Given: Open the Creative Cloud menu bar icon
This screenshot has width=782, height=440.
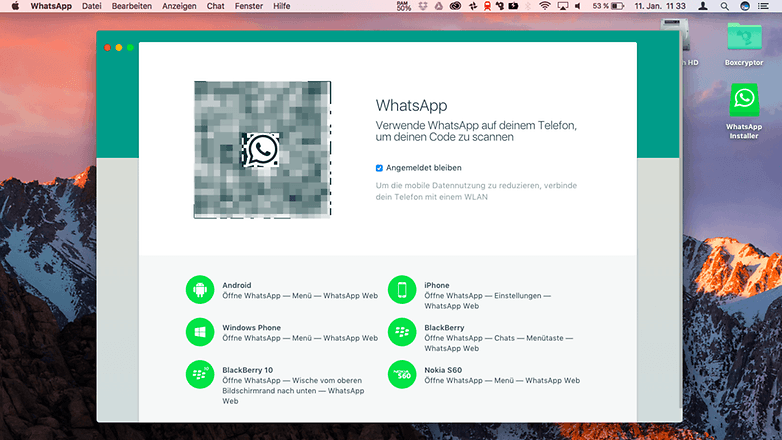Looking at the screenshot, I should [x=455, y=6].
